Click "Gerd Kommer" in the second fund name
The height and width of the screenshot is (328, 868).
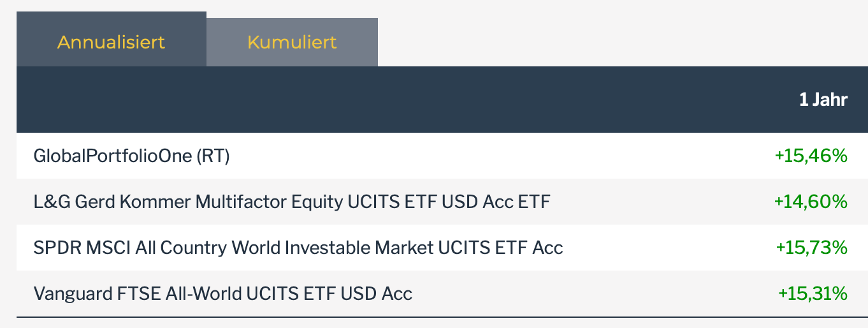[133, 202]
